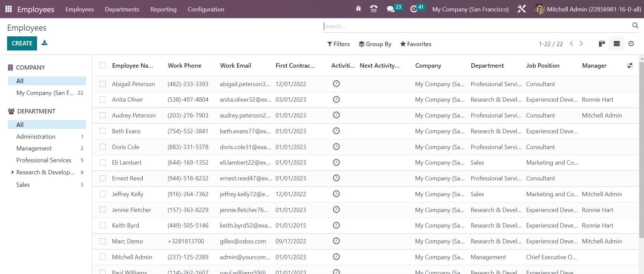
Task: Open the Group By dropdown
Action: [x=375, y=44]
